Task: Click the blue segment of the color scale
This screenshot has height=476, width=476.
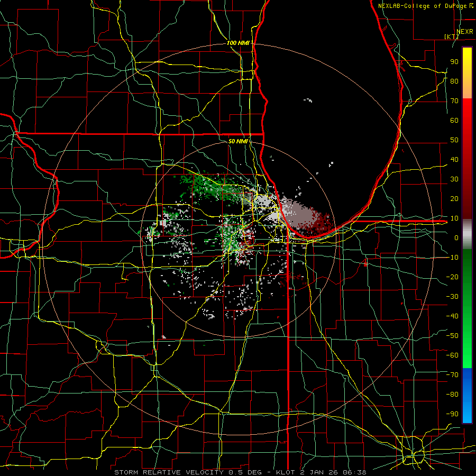Action: pyautogui.click(x=467, y=395)
